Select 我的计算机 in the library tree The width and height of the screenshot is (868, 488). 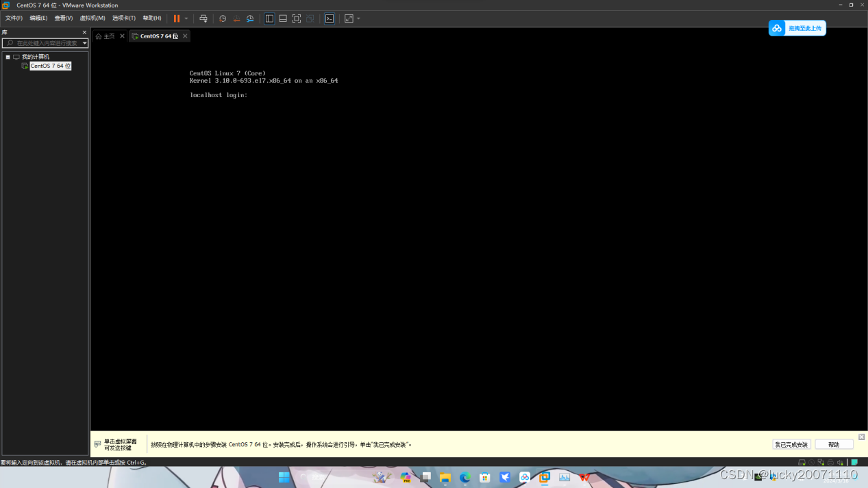point(36,57)
